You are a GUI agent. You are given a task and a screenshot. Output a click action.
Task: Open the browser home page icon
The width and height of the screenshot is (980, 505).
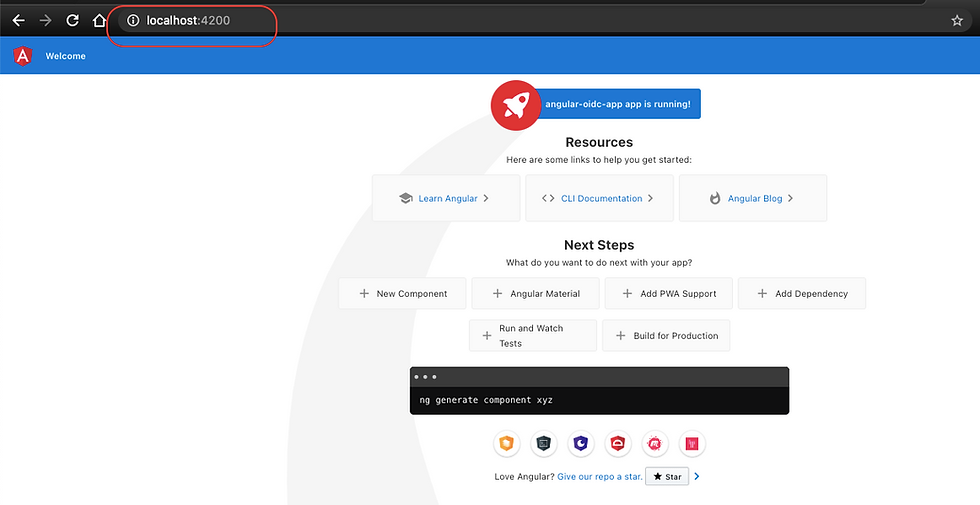99,21
